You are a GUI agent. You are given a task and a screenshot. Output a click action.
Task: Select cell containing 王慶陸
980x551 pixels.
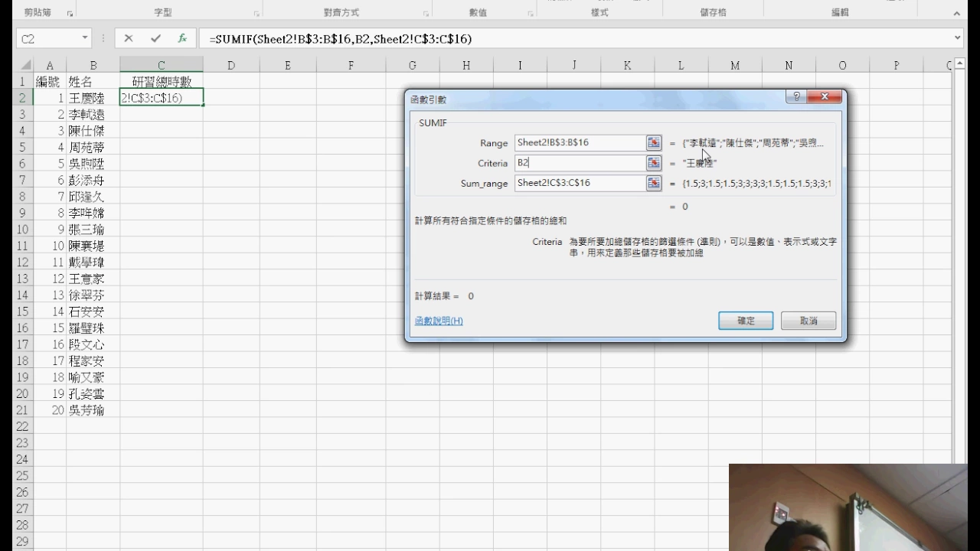pyautogui.click(x=93, y=98)
